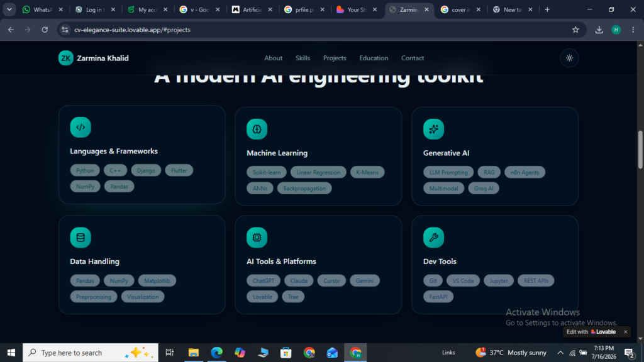Image resolution: width=644 pixels, height=362 pixels.
Task: Show hidden system tray icons chevron
Action: 560,353
